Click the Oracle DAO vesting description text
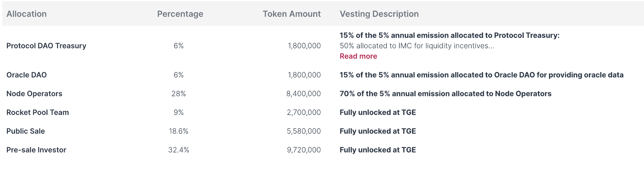 pos(481,75)
